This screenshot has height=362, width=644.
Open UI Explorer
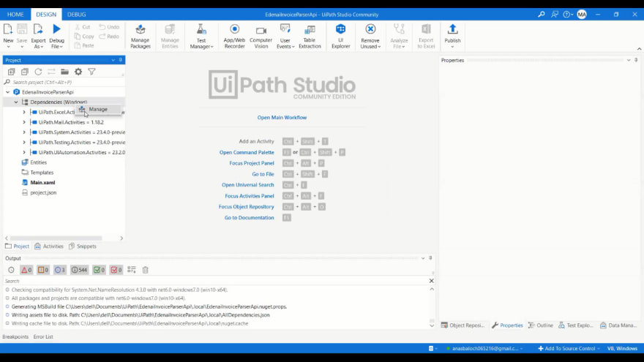(x=340, y=36)
